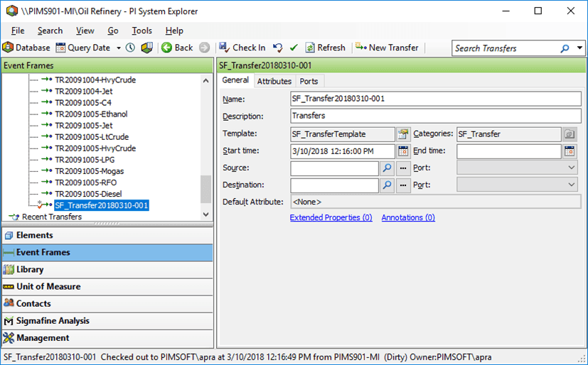Click Check In on the toolbar

coord(242,48)
